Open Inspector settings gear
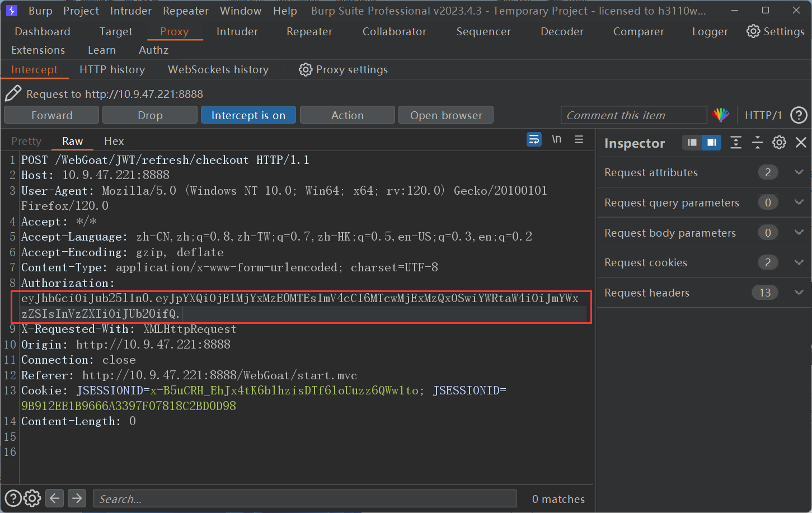 click(x=779, y=143)
